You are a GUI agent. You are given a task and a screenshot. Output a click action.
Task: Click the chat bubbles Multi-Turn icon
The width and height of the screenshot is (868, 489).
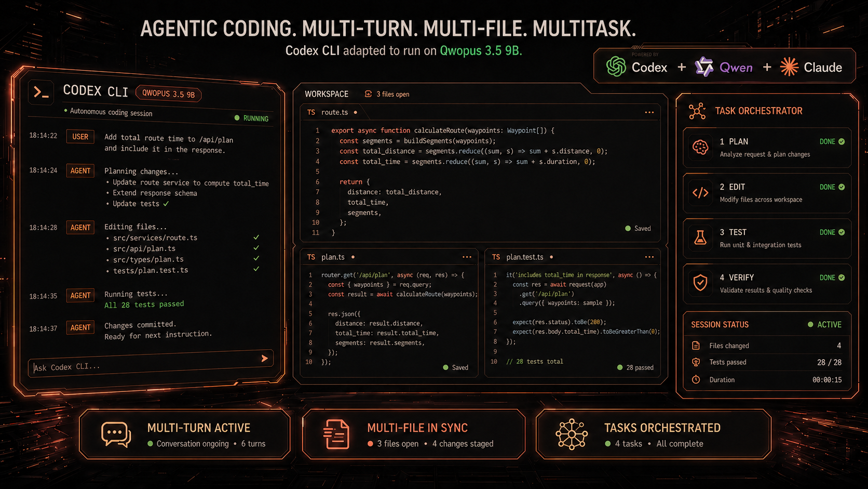pos(116,434)
